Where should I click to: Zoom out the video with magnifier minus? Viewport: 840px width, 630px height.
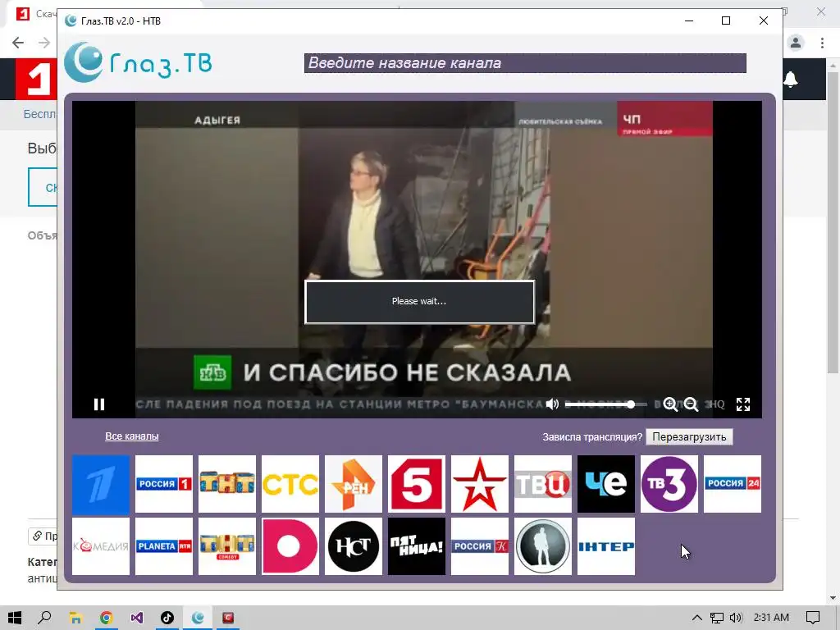point(691,404)
